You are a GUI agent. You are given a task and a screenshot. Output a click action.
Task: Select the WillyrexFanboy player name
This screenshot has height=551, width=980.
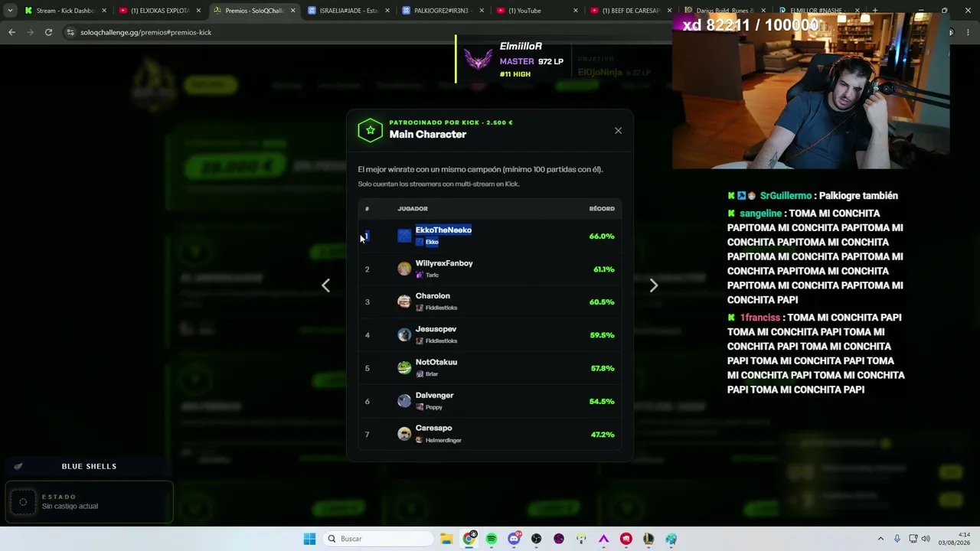[x=444, y=263]
